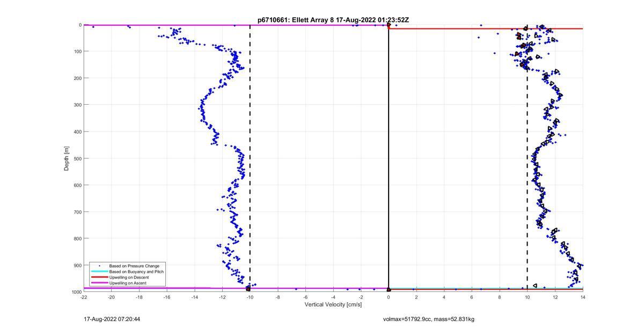Screen dimensions: 644x328
Task: Click velocity axis tick label '8'
Action: pos(500,297)
